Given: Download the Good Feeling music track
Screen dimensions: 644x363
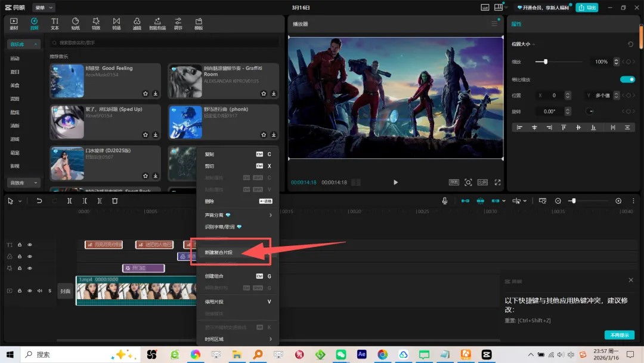Looking at the screenshot, I should pyautogui.click(x=155, y=94).
